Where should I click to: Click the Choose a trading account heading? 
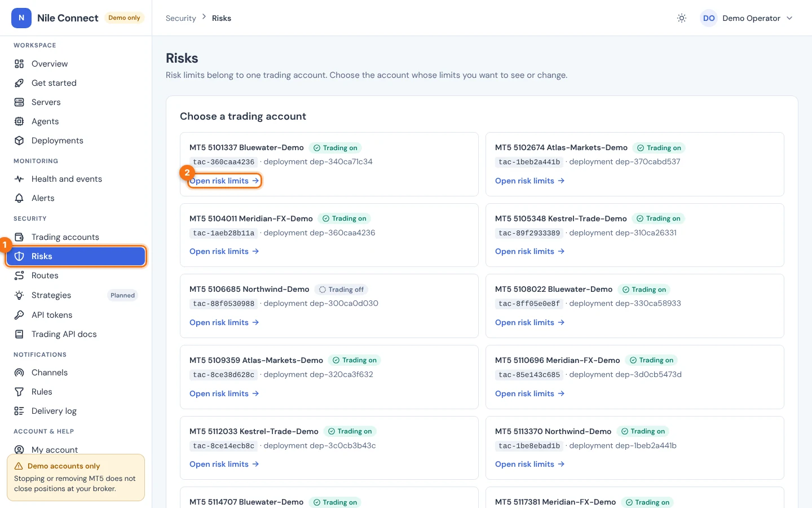pyautogui.click(x=243, y=116)
